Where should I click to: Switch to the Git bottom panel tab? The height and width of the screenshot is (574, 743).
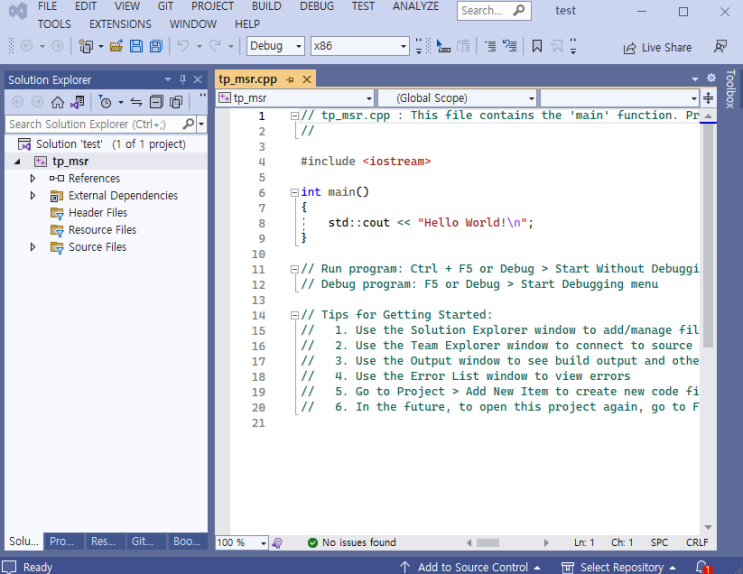[x=144, y=541]
